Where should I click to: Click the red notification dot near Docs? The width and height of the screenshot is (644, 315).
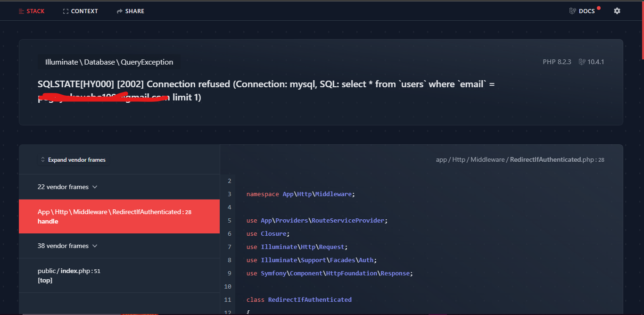click(599, 8)
